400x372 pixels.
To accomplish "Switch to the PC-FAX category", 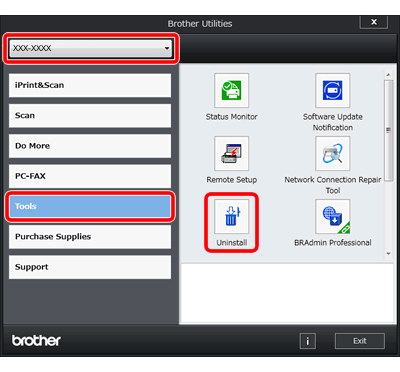I will 90,176.
